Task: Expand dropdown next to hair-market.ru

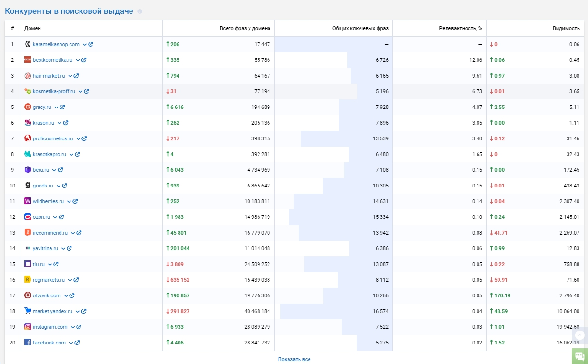Action: tap(70, 76)
